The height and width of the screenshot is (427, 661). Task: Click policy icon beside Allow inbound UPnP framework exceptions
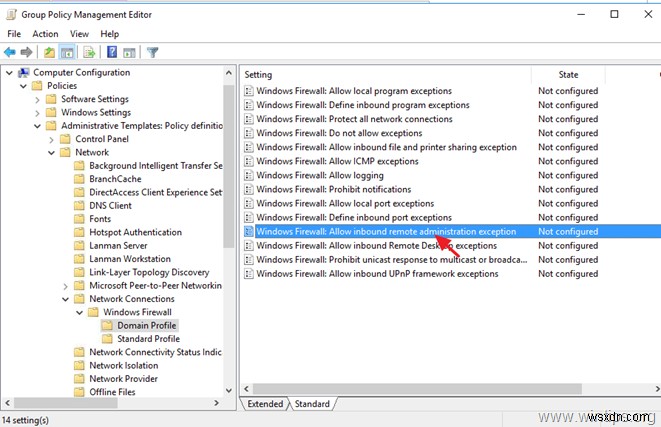coord(249,274)
